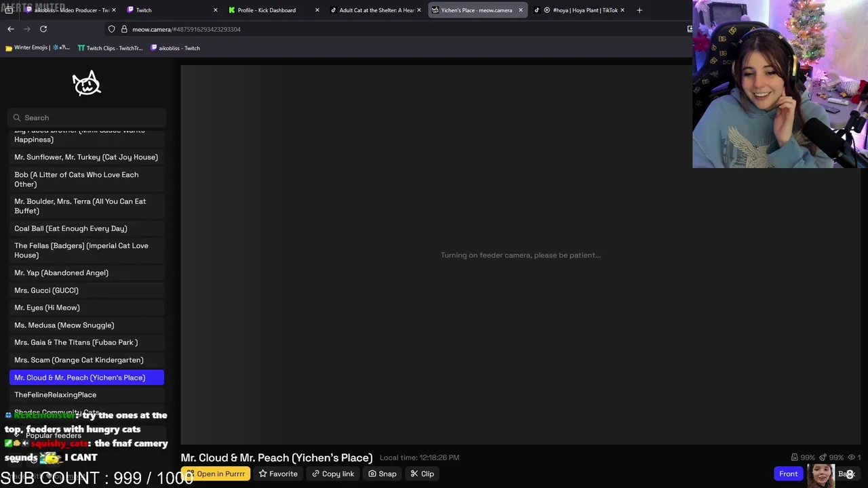This screenshot has width=868, height=488.
Task: Switch to aikobliss Video Producer tab
Action: tap(71, 10)
